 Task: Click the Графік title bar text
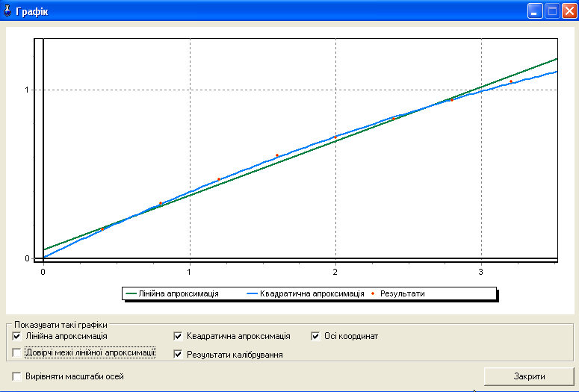click(x=32, y=12)
